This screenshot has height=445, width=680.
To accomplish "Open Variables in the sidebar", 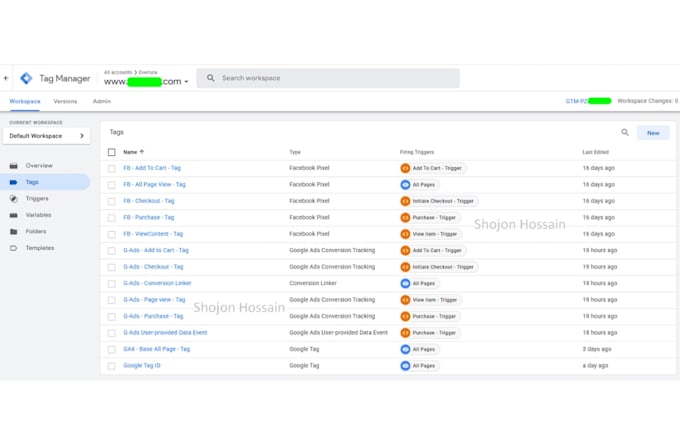I will coord(38,215).
